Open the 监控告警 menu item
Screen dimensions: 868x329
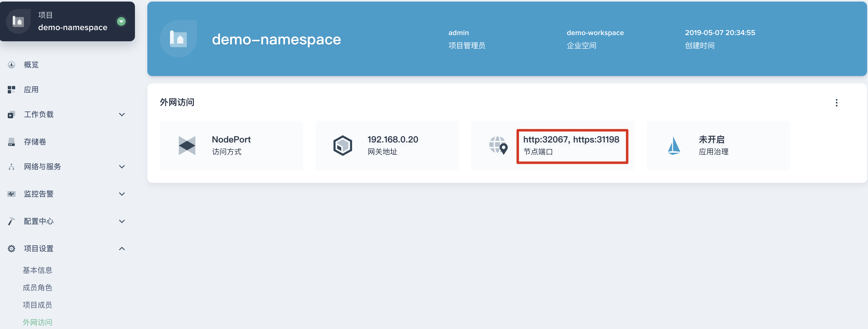[38, 194]
